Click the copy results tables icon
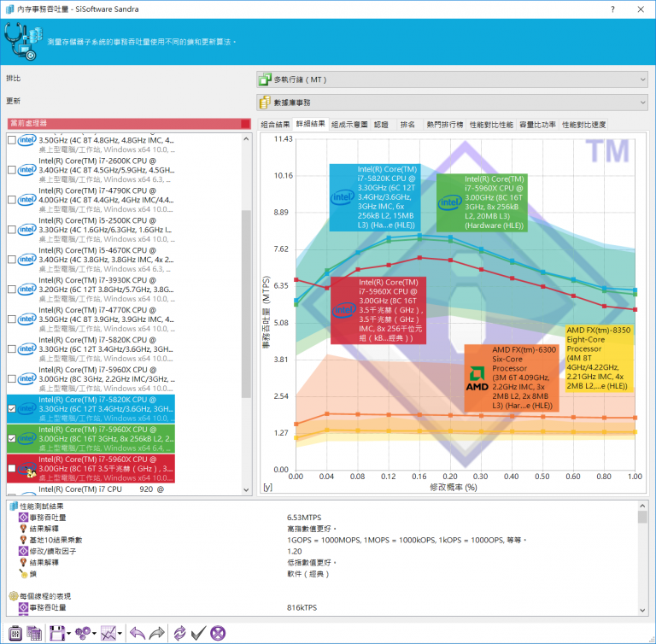656x644 pixels. (x=34, y=633)
